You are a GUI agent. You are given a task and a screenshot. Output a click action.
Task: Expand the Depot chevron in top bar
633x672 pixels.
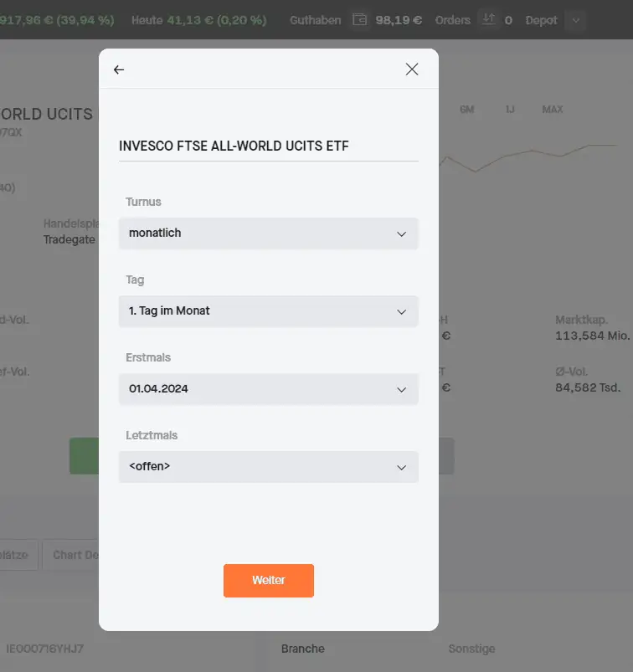tap(576, 20)
